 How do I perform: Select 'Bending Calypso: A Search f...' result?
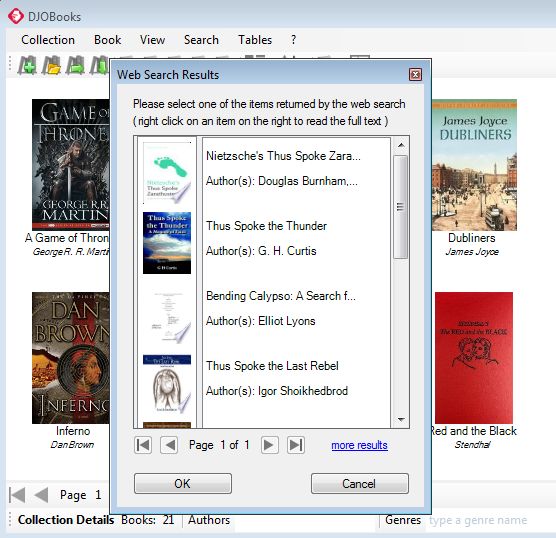(x=280, y=295)
